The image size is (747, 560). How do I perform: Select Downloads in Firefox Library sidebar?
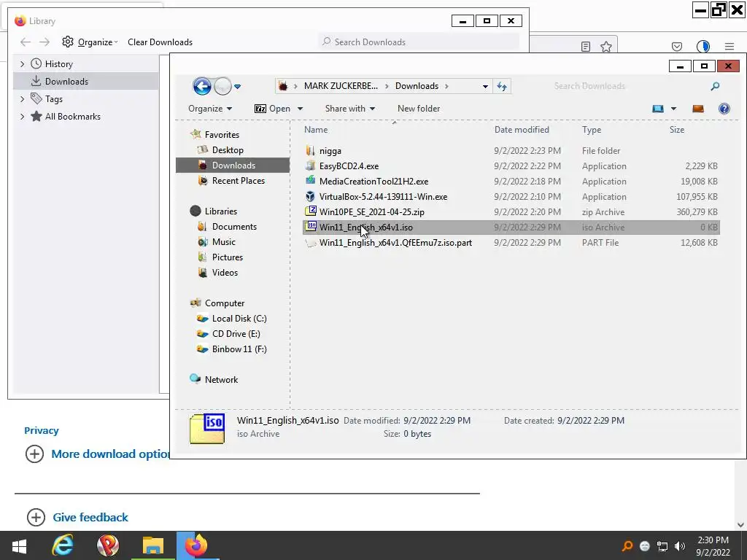tap(86, 82)
